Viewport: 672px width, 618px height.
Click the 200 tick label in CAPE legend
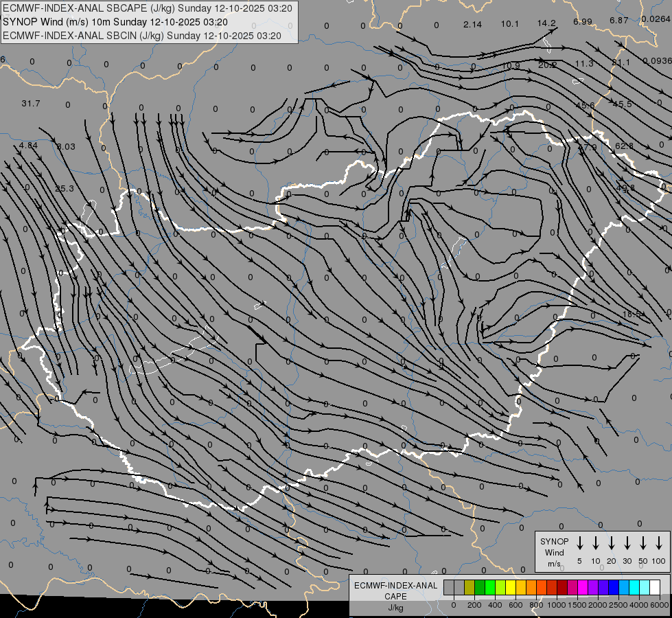(474, 605)
